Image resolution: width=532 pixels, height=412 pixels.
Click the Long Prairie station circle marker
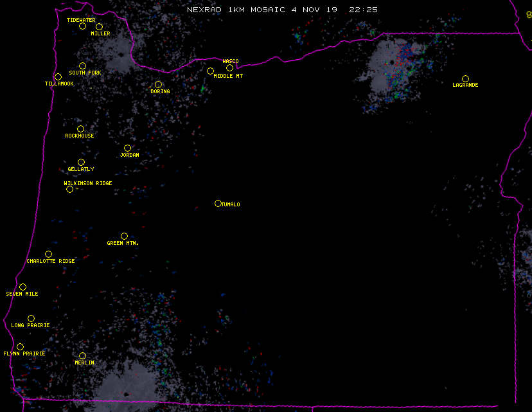tap(31, 319)
